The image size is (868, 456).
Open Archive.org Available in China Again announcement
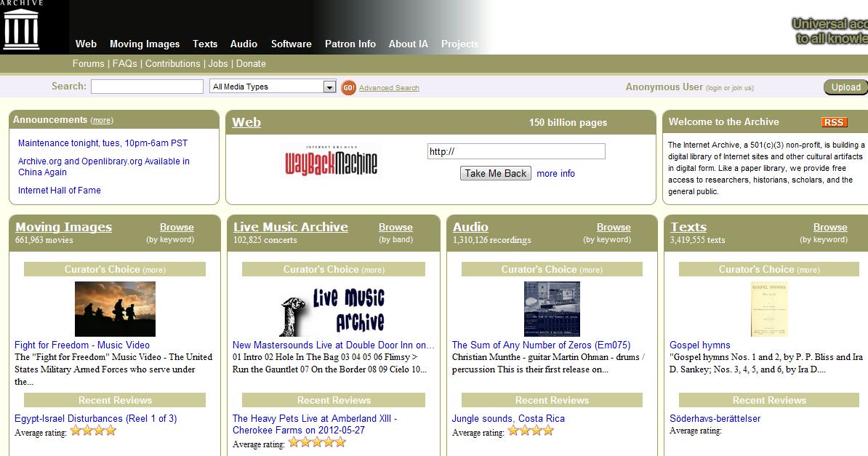103,167
